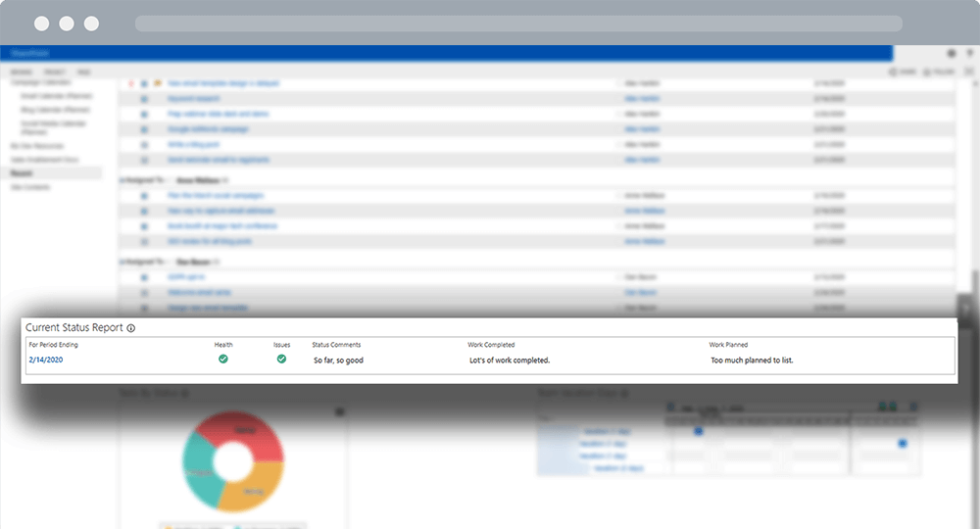Open the 2/14/2020 status report link
This screenshot has width=980, height=529.
[46, 360]
